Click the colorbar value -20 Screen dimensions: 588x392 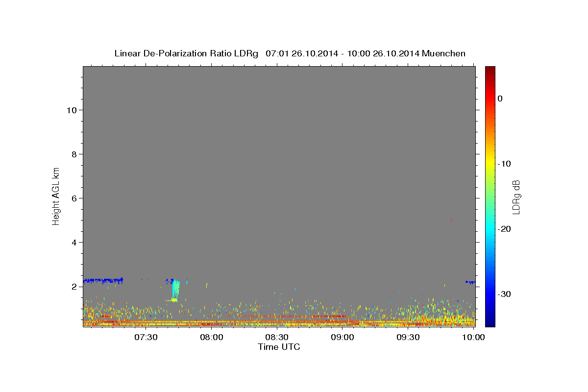504,229
